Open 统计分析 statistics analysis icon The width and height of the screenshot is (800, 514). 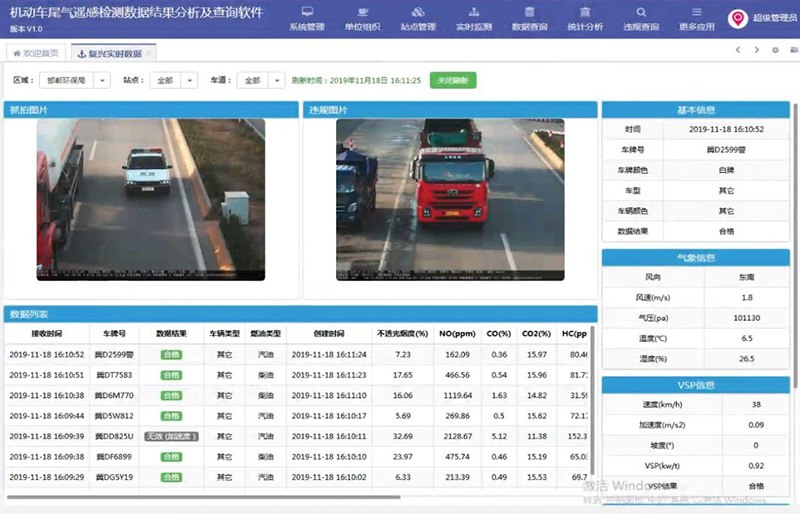(x=584, y=18)
